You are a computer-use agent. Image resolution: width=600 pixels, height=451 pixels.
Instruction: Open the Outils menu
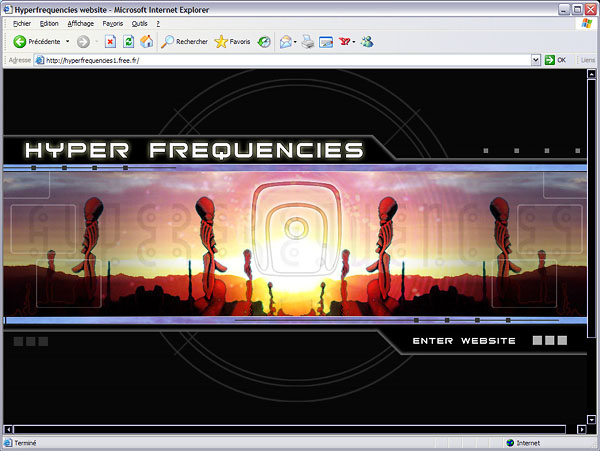tap(139, 24)
